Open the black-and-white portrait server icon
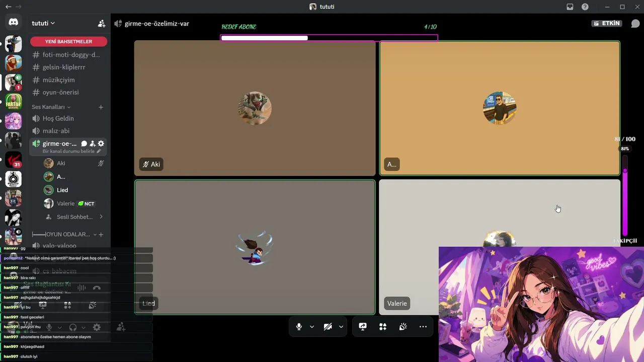Viewport: 644px width, 362px height. 13,217
